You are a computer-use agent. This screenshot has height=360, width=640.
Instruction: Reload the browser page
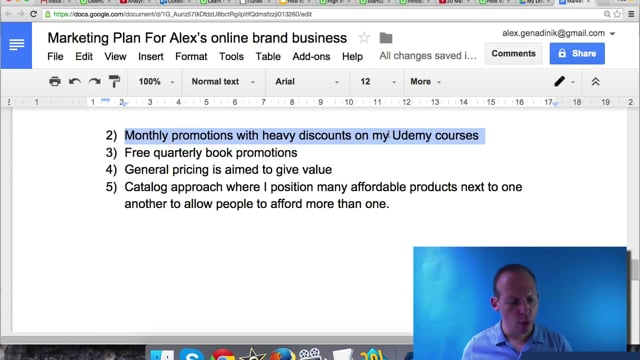pyautogui.click(x=34, y=14)
